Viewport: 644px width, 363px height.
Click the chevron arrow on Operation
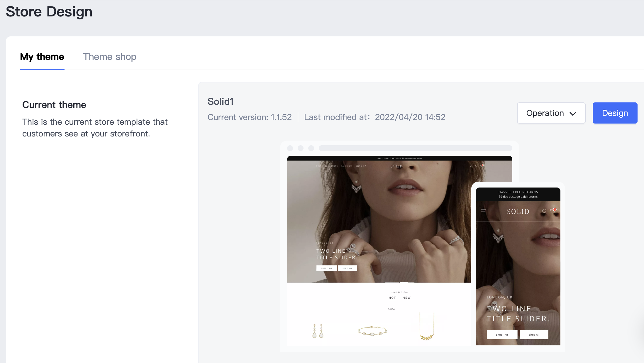(572, 114)
